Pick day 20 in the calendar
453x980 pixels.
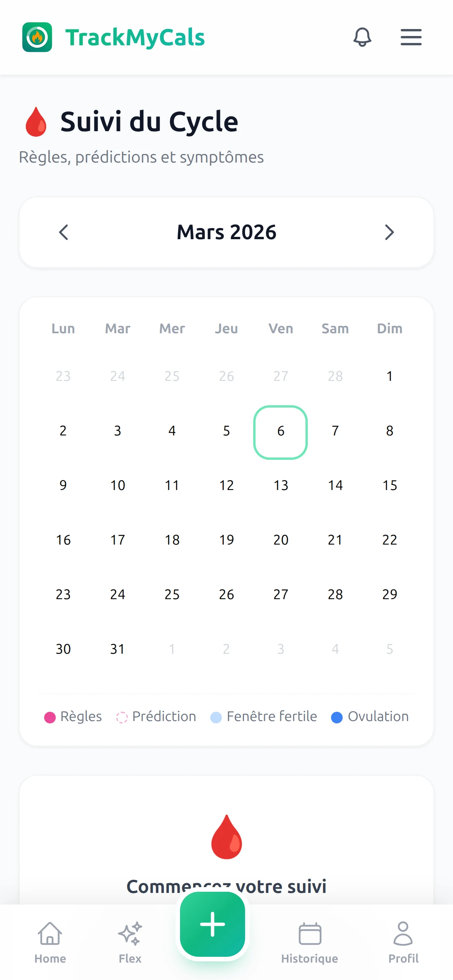[281, 540]
